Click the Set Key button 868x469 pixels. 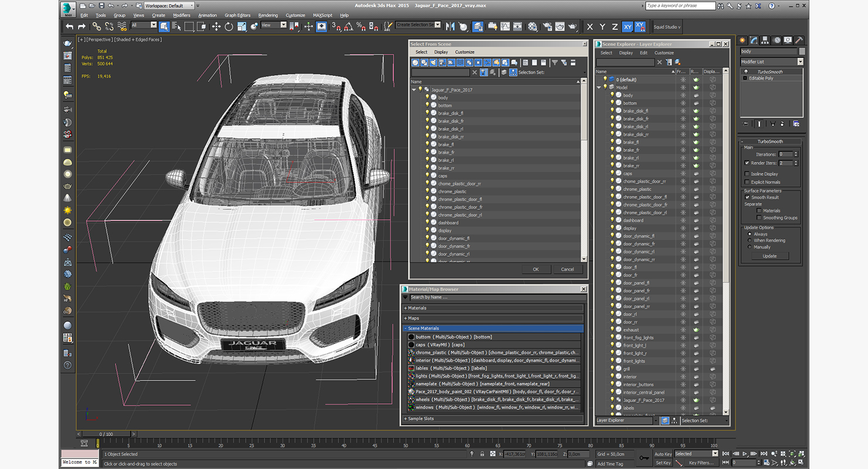663,463
